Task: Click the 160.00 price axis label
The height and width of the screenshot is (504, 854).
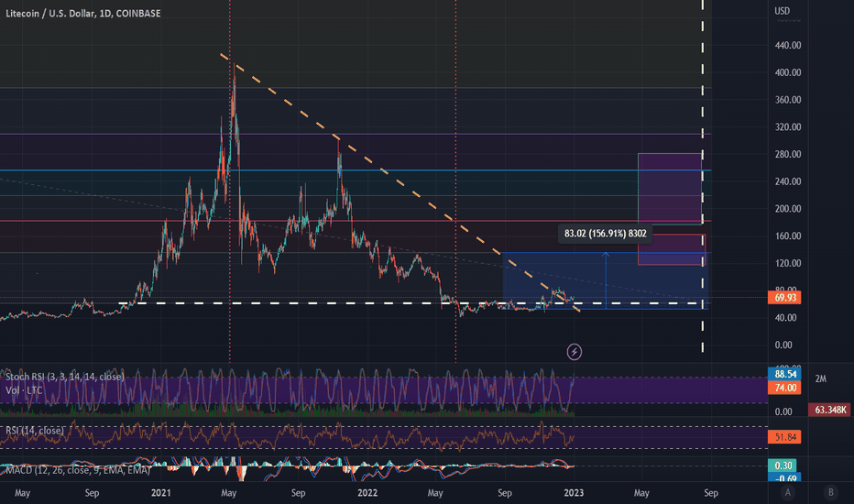Action: [x=787, y=236]
